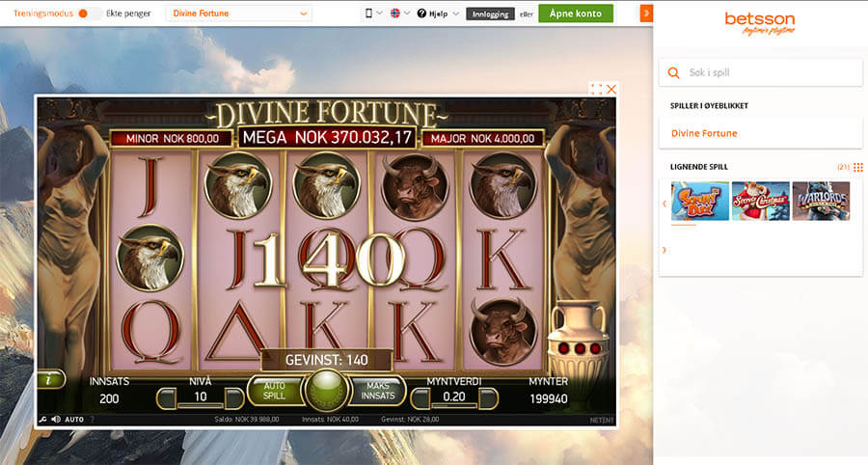Click the search magnifier icon
This screenshot has width=868, height=465.
(673, 72)
